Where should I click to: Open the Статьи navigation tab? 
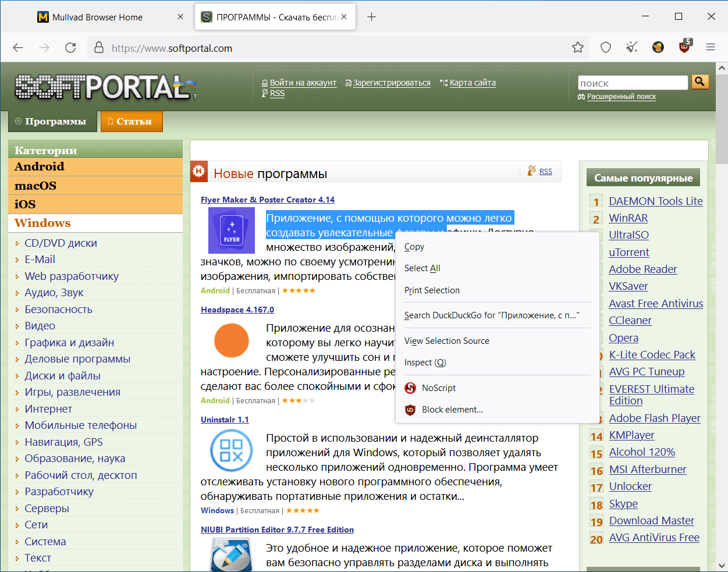pyautogui.click(x=131, y=121)
